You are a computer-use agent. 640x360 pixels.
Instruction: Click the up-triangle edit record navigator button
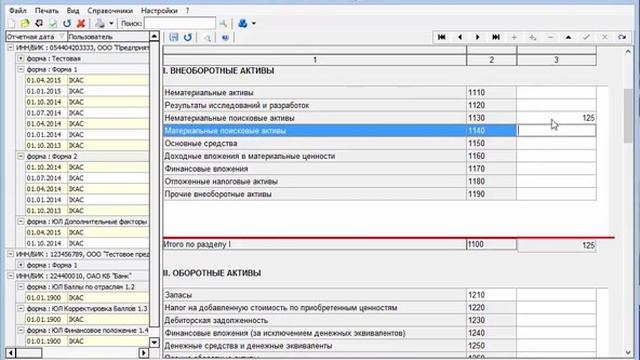(x=568, y=37)
